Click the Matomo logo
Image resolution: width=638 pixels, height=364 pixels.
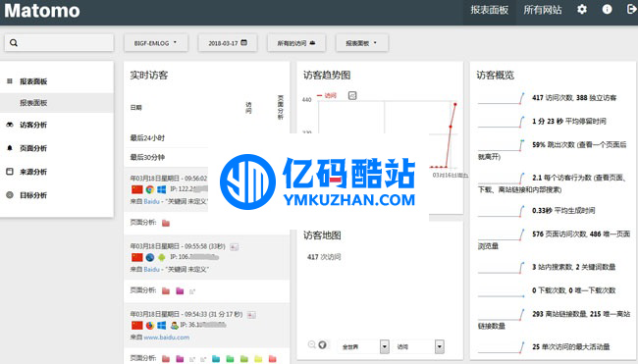(x=42, y=11)
